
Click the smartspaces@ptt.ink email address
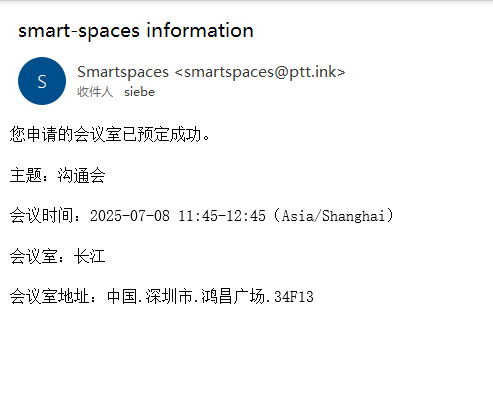click(260, 72)
